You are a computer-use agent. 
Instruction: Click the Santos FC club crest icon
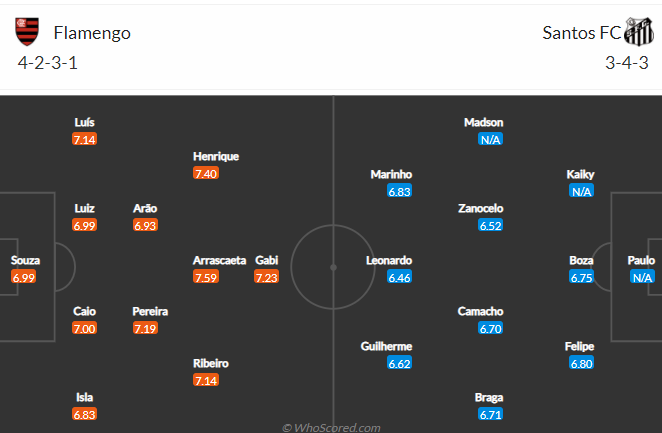pyautogui.click(x=639, y=32)
